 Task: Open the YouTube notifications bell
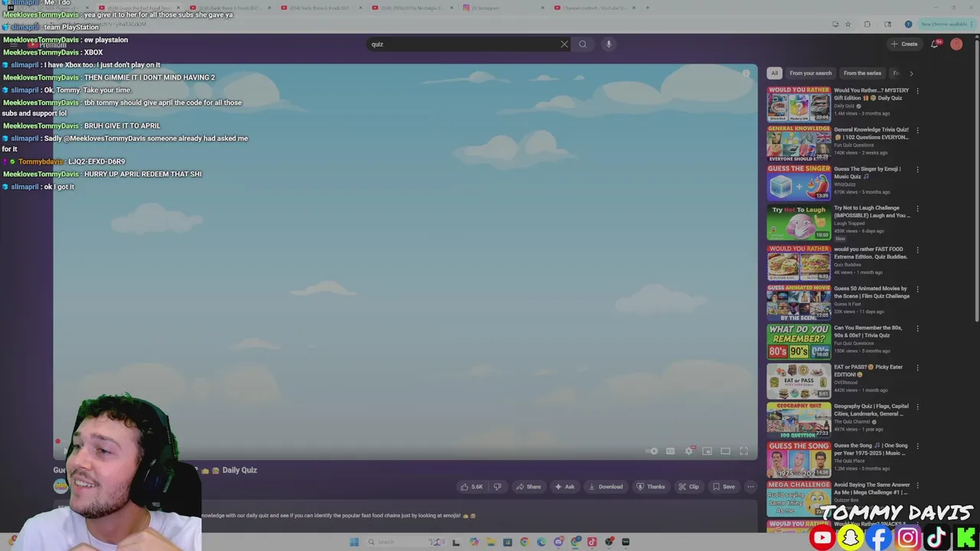pos(935,44)
